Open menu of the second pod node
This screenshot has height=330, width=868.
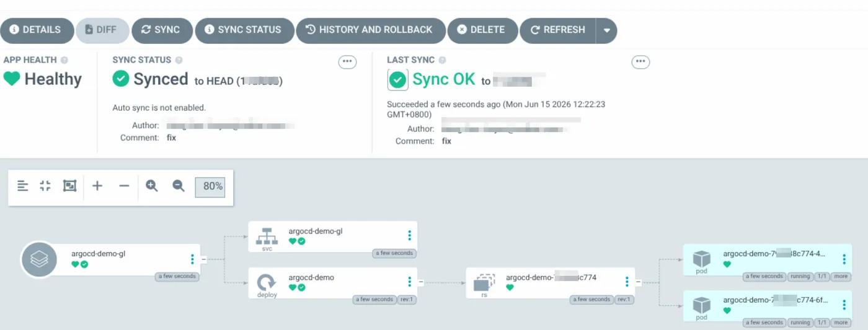click(x=844, y=305)
